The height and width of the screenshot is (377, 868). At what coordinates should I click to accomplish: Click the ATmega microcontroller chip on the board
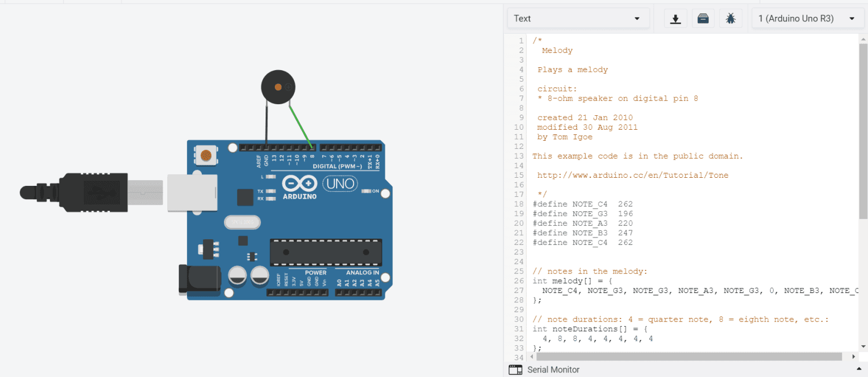(326, 251)
